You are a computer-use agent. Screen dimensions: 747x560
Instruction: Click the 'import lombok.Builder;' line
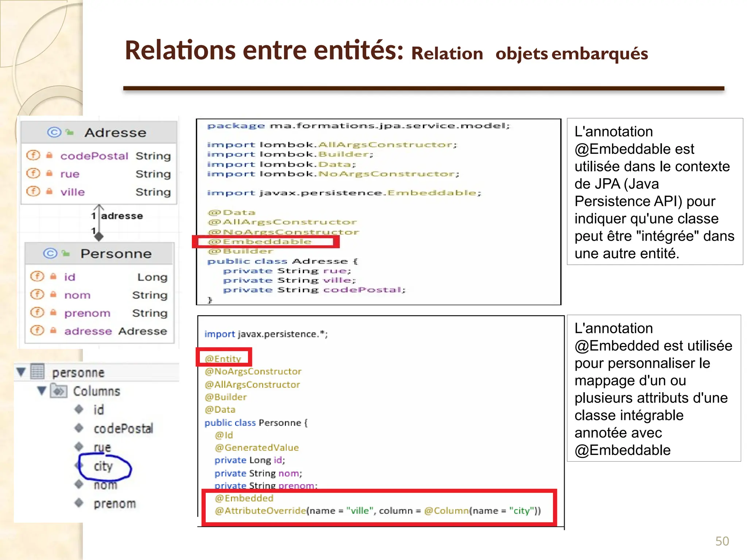click(x=290, y=154)
